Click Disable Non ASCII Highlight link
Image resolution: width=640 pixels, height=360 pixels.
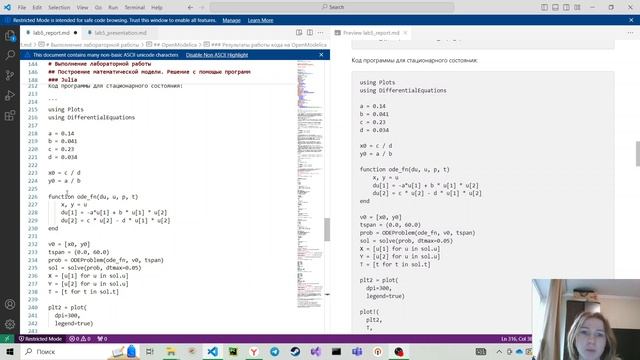tap(217, 55)
